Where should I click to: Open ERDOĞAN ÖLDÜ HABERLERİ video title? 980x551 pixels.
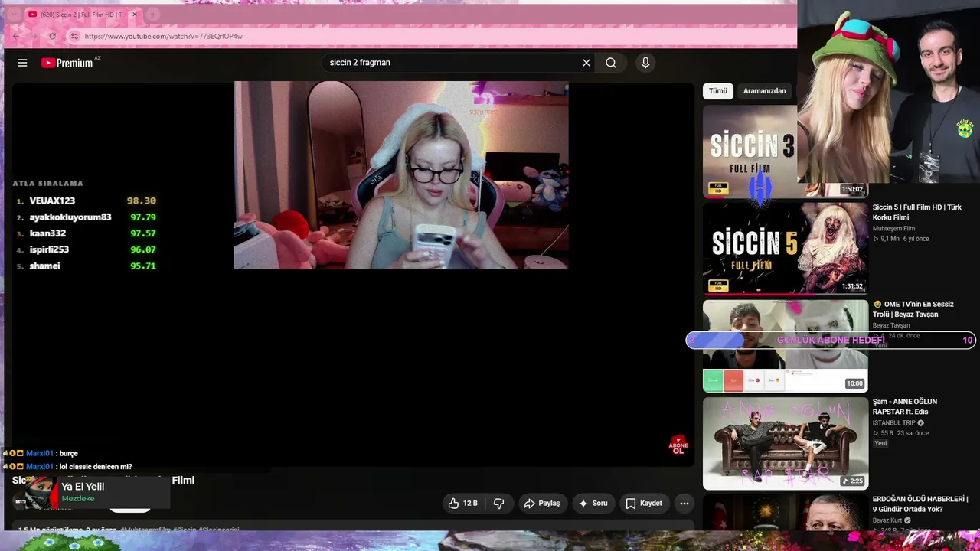point(920,504)
